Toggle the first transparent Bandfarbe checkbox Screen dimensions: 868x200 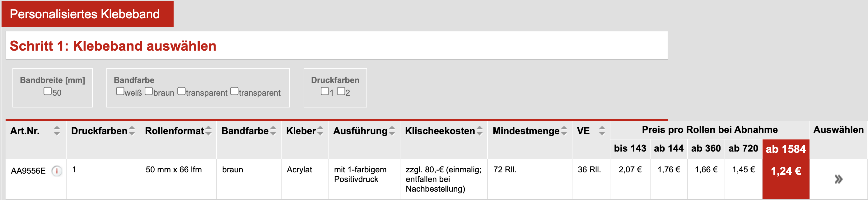click(181, 91)
